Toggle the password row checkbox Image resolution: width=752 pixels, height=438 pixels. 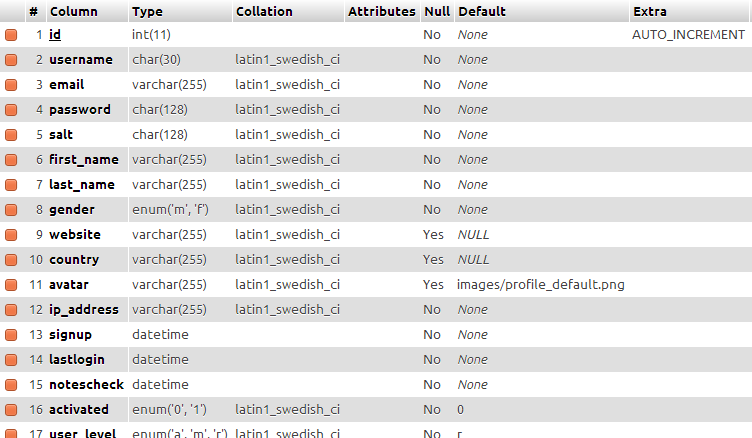tap(11, 110)
